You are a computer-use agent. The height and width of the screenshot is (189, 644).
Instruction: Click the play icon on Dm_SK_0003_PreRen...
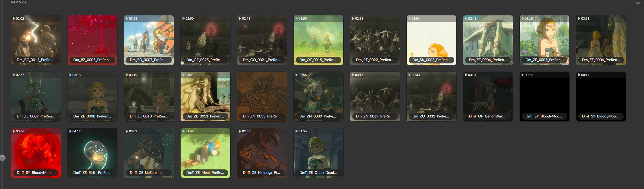coord(410,19)
